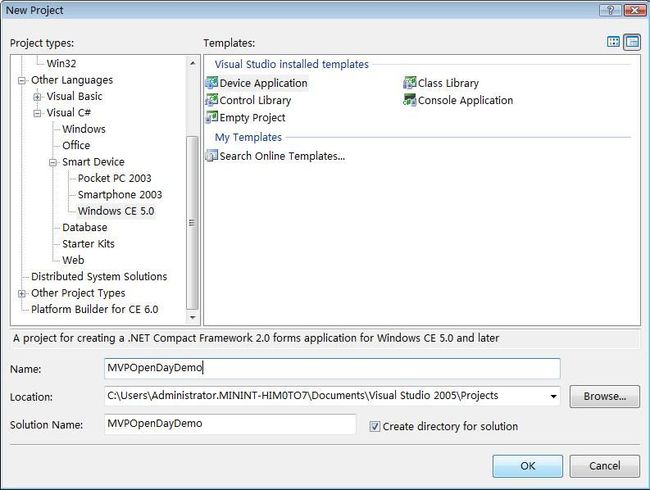
Task: Select Windows under Visual C#
Action: pyautogui.click(x=84, y=129)
